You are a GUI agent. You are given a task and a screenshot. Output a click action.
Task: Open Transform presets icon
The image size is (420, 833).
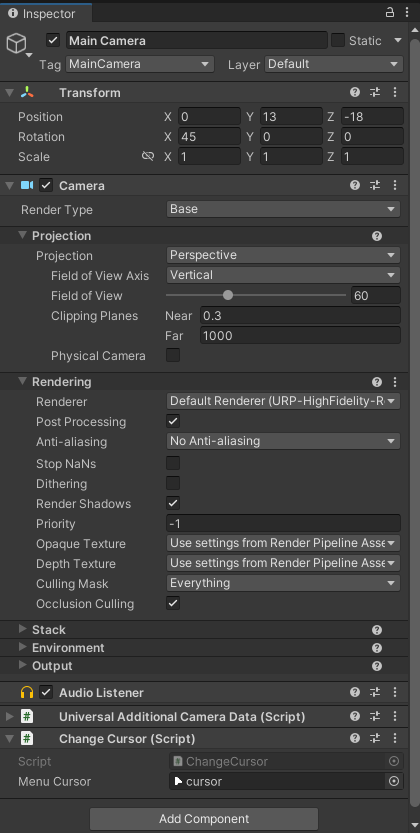375,92
